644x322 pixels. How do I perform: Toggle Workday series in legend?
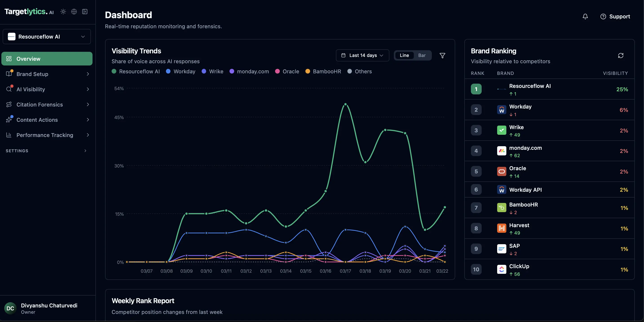click(181, 71)
